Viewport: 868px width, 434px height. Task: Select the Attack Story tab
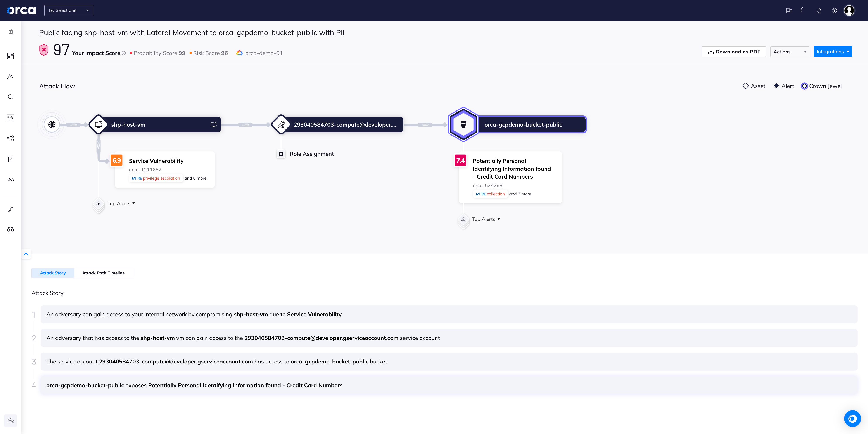point(53,273)
